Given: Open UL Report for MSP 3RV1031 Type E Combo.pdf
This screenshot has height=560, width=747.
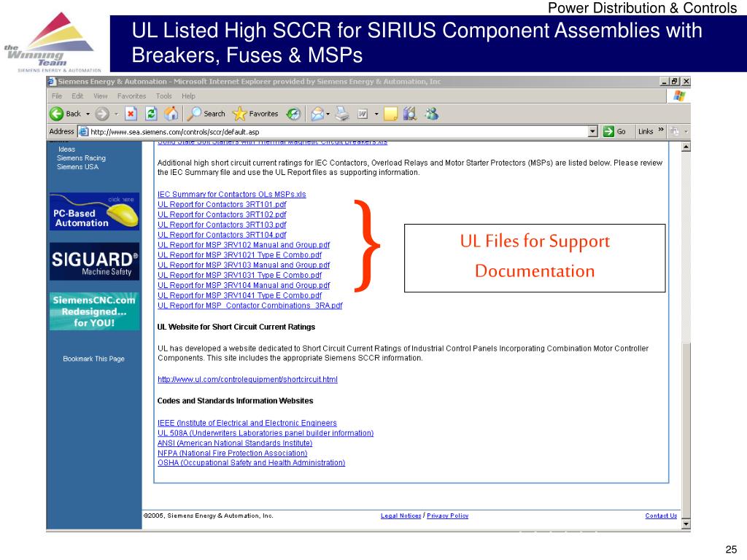Looking at the screenshot, I should coord(239,275).
